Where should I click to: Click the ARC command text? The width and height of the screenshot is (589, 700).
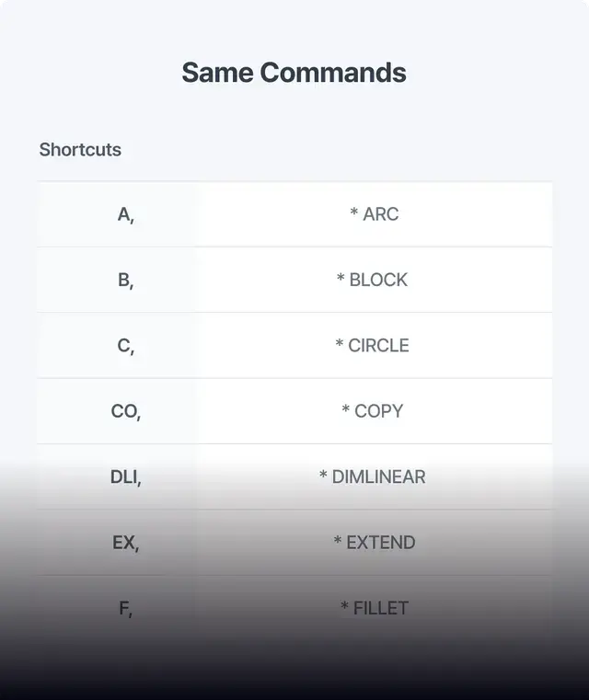(381, 214)
